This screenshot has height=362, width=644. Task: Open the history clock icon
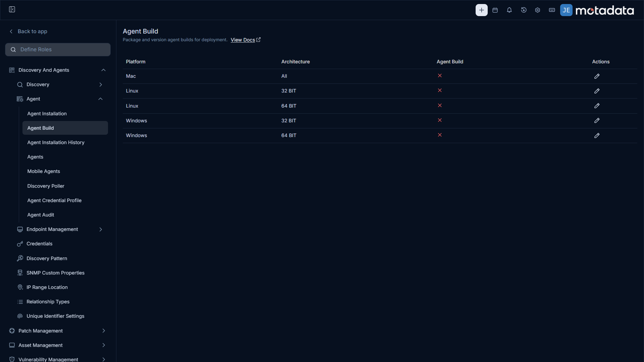pyautogui.click(x=524, y=10)
